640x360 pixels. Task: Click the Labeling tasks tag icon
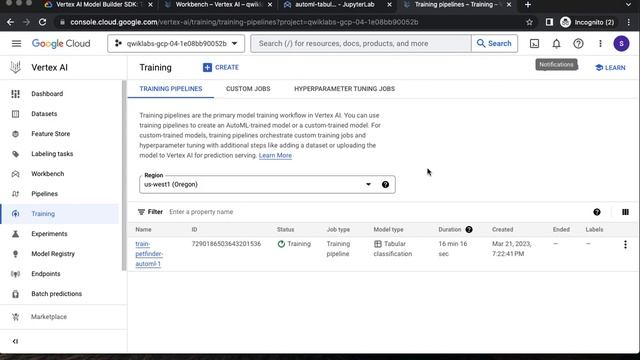point(16,154)
